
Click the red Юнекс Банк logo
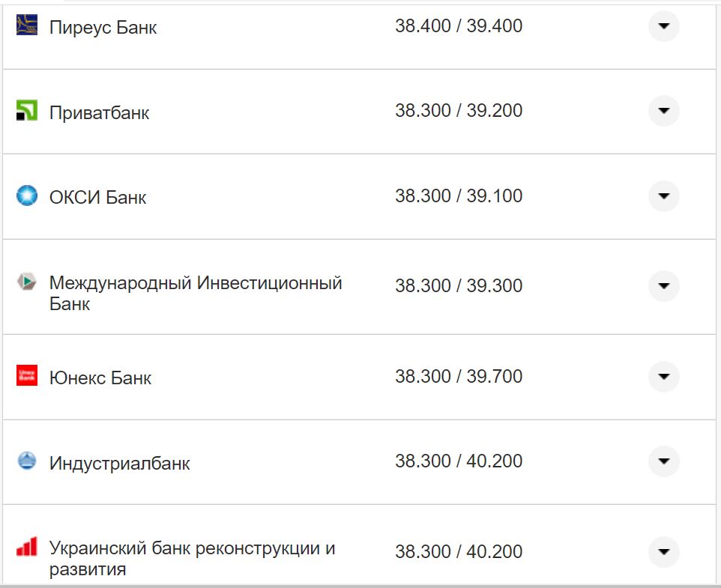point(27,375)
